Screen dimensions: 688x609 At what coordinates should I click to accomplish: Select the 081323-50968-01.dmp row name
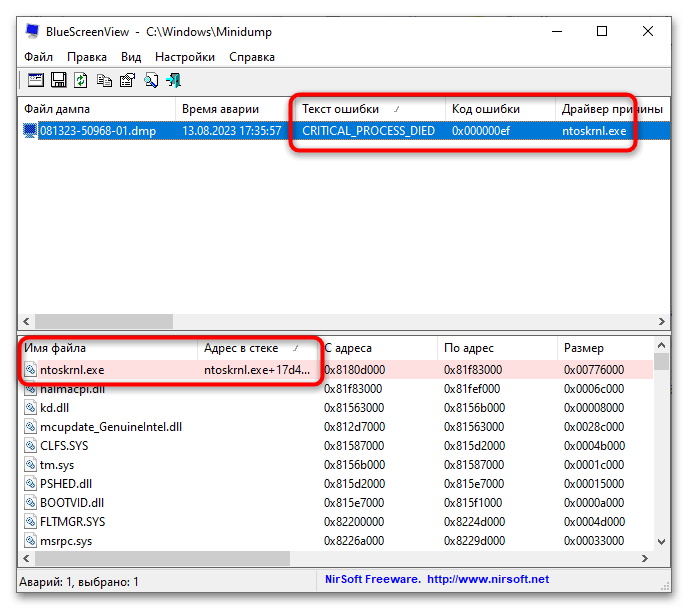[98, 131]
